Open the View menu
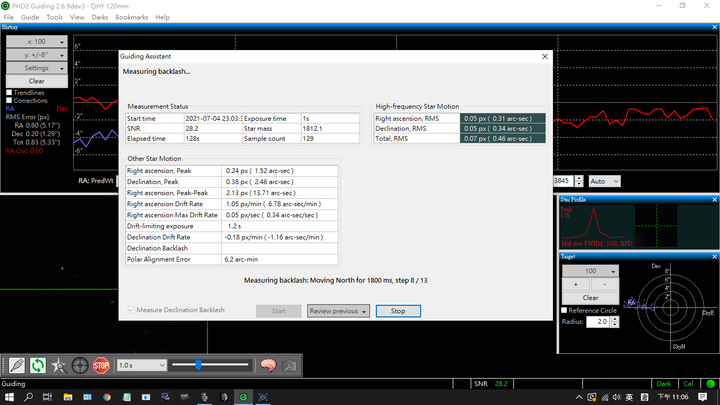Image resolution: width=720 pixels, height=405 pixels. coord(77,17)
